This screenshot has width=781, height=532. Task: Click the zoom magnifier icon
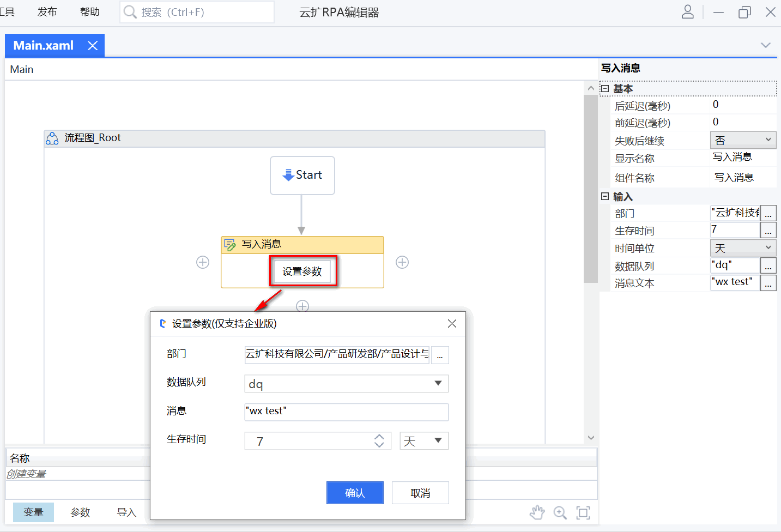tap(560, 512)
